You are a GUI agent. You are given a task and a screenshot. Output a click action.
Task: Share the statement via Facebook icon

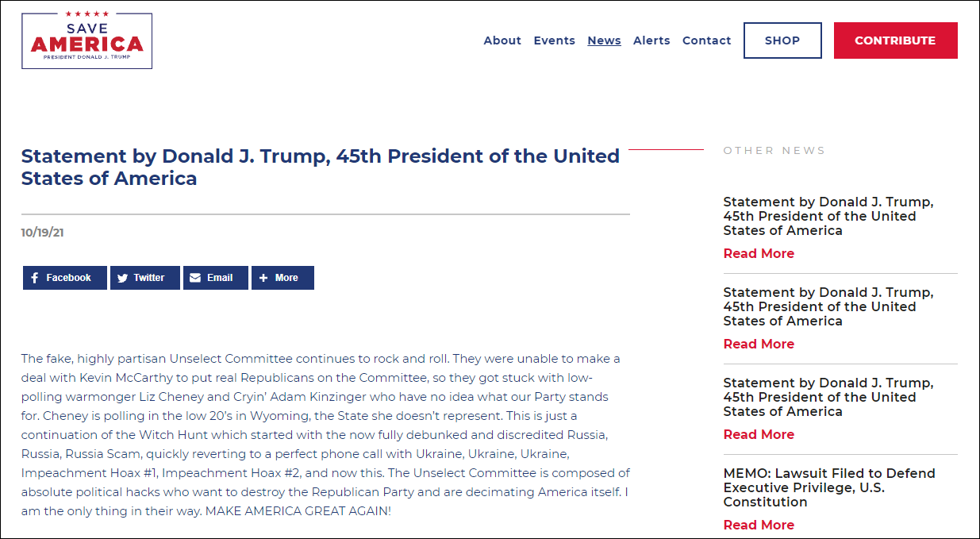click(36, 278)
